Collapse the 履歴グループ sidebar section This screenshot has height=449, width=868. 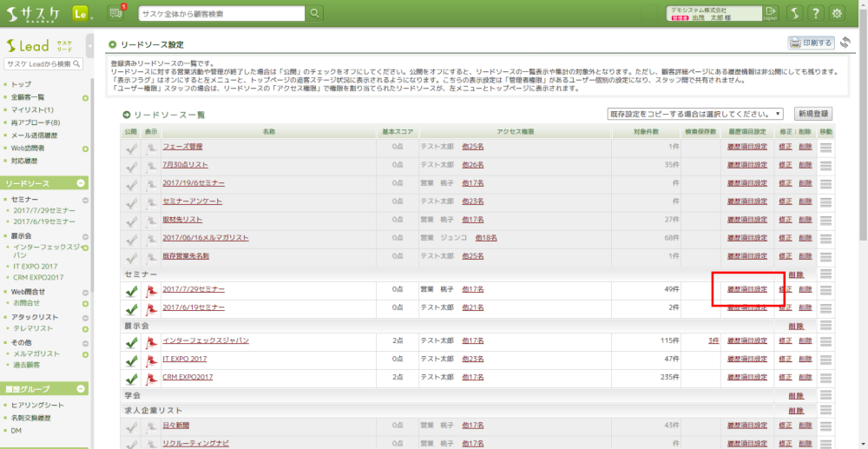pos(82,389)
